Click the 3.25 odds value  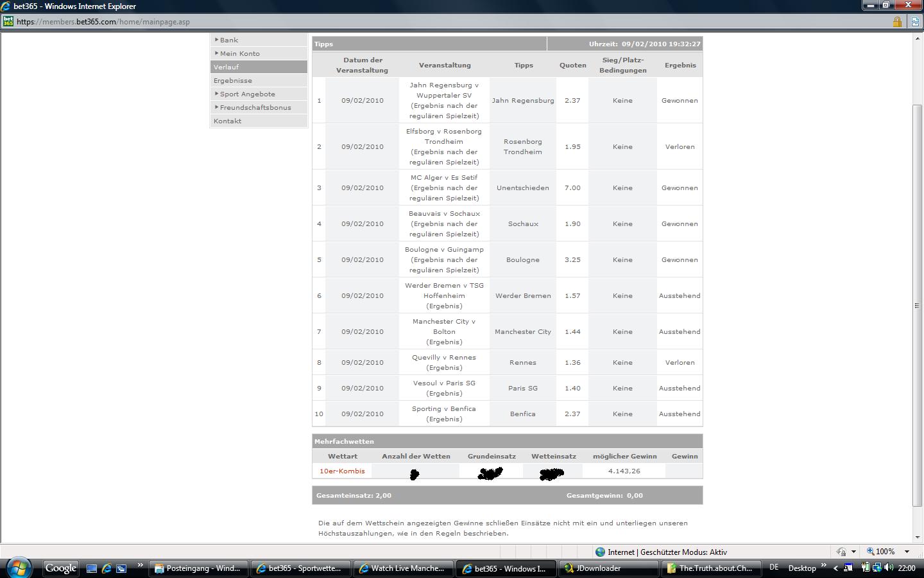[x=572, y=259]
